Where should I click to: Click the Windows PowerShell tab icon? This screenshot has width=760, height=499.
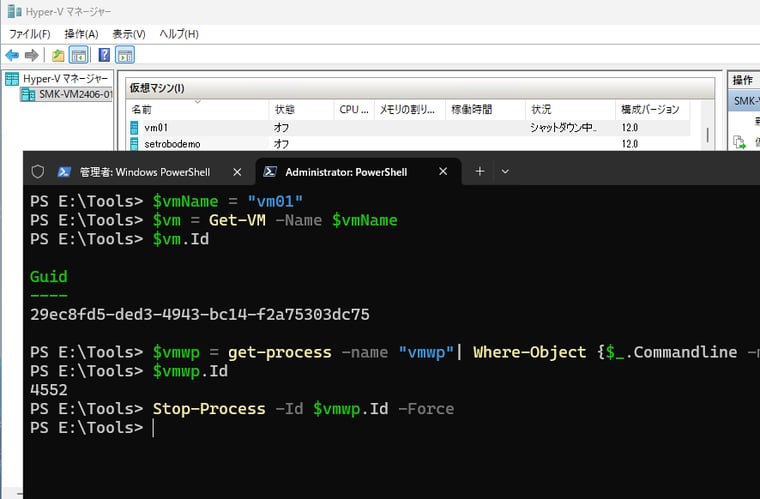tap(64, 172)
